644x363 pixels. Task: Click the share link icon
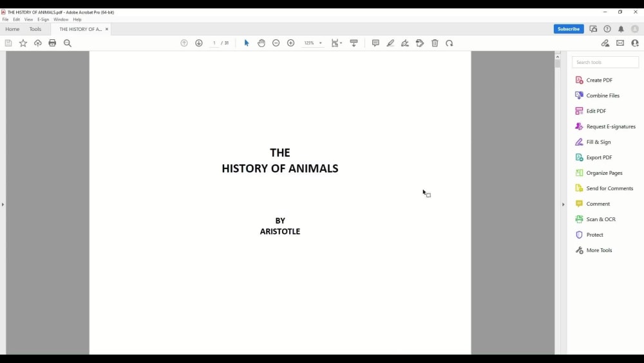pos(605,43)
